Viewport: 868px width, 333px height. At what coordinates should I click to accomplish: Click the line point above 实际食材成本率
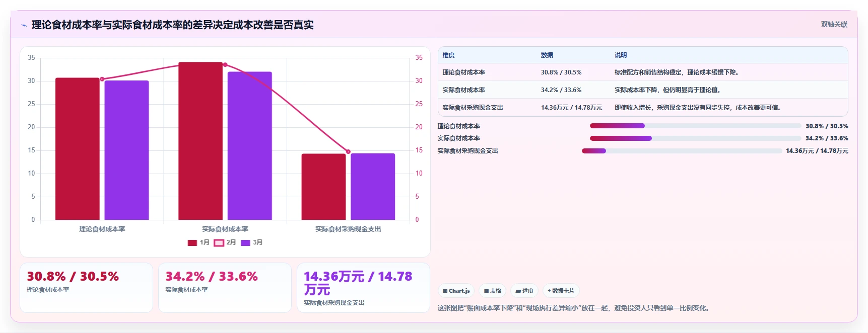(225, 65)
